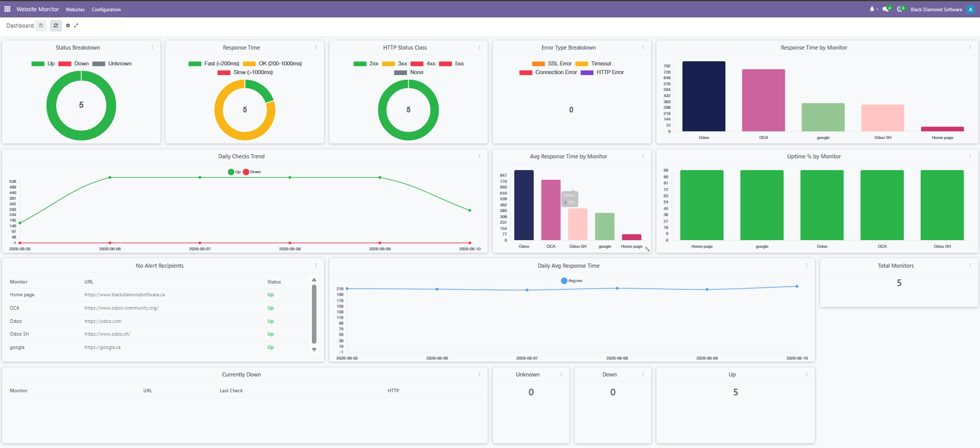Viewport: 980px width, 448px height.
Task: Toggle 2xx legend in HTTP Status Class
Action: click(366, 64)
